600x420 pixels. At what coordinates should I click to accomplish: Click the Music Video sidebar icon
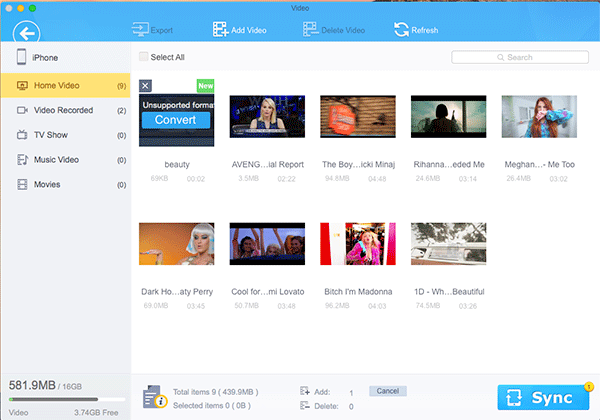point(22,160)
